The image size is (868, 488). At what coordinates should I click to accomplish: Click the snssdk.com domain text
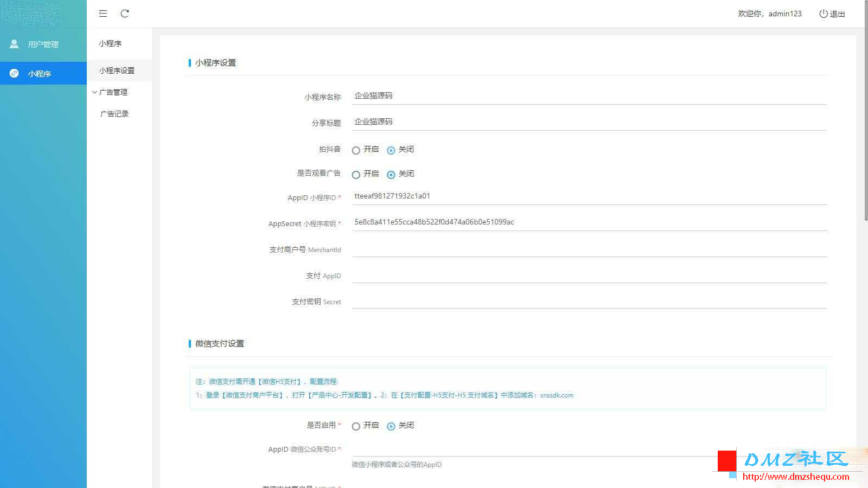click(557, 395)
